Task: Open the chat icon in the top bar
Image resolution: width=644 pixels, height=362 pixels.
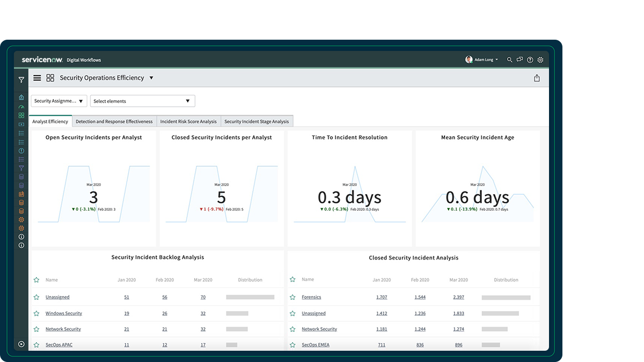Action: click(519, 60)
